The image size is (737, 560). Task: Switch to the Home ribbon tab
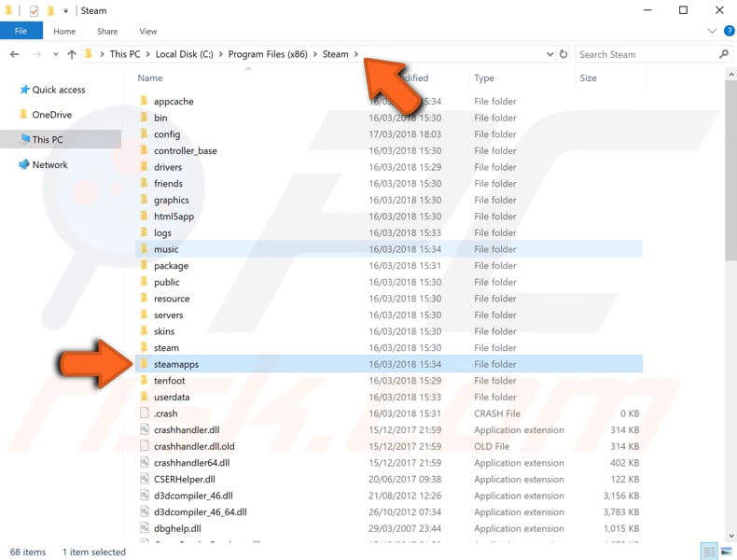(x=64, y=32)
